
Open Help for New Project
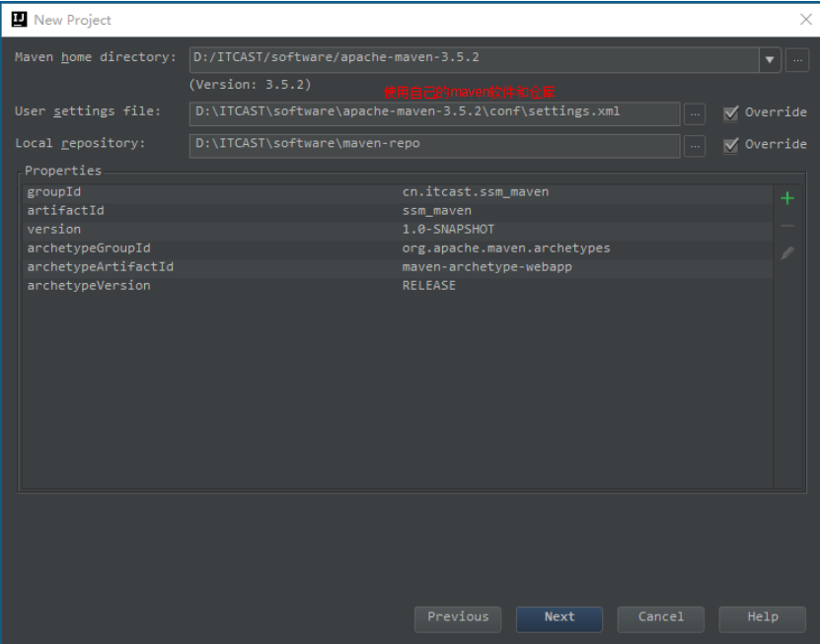point(762,619)
